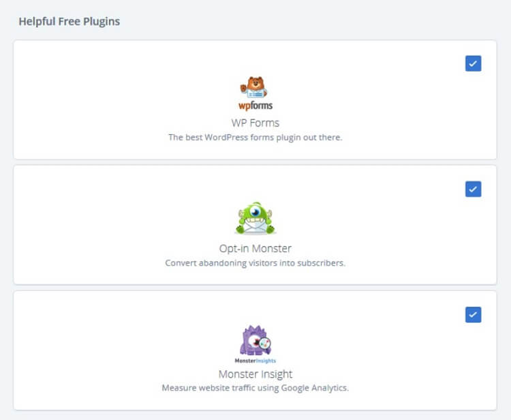Image resolution: width=511 pixels, height=420 pixels.
Task: Click the Helpful Free Plugins heading
Action: 69,22
